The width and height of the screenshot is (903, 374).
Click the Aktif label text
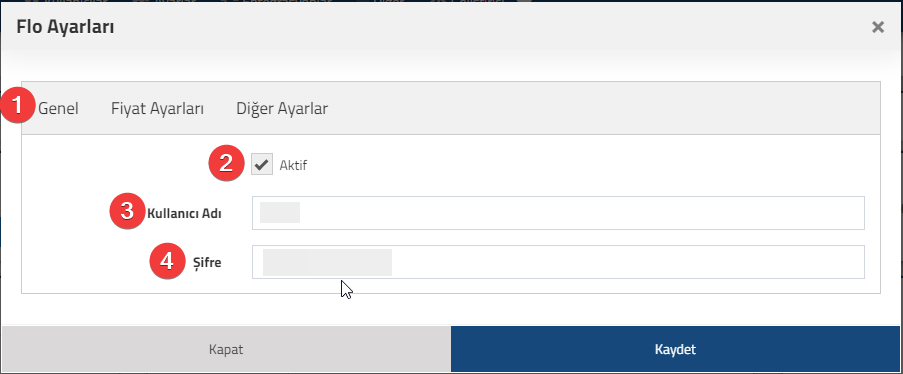point(293,166)
